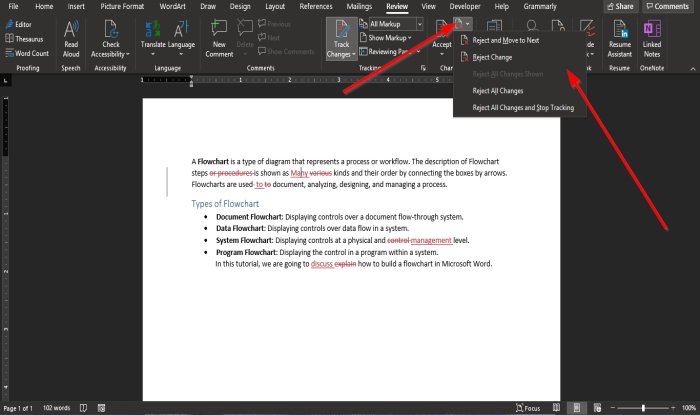This screenshot has width=700, height=415.
Task: Open the Thesaurus
Action: pyautogui.click(x=24, y=39)
